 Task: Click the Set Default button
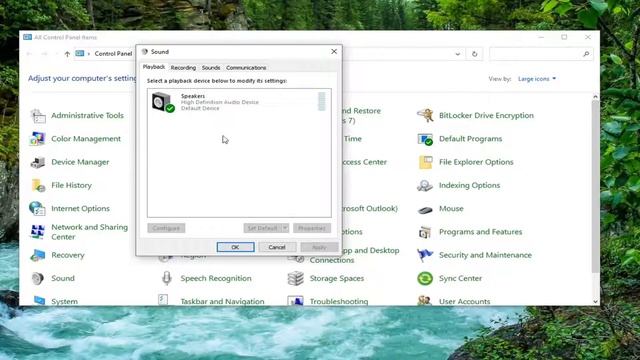[x=262, y=228]
